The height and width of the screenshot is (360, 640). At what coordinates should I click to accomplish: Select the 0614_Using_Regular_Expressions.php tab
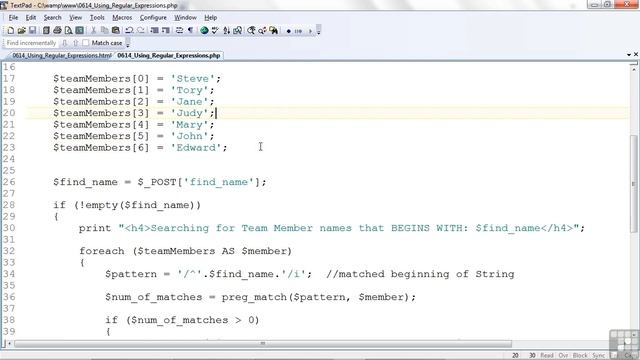pos(169,56)
